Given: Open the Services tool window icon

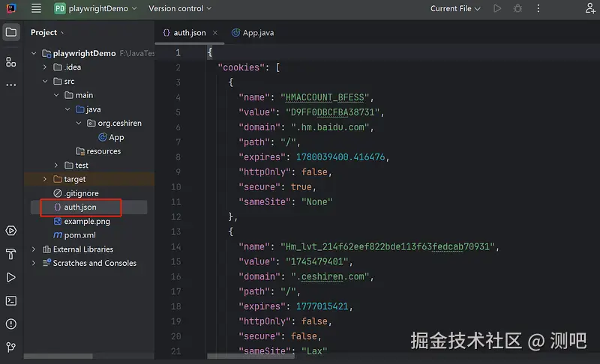Looking at the screenshot, I should coord(11,231).
